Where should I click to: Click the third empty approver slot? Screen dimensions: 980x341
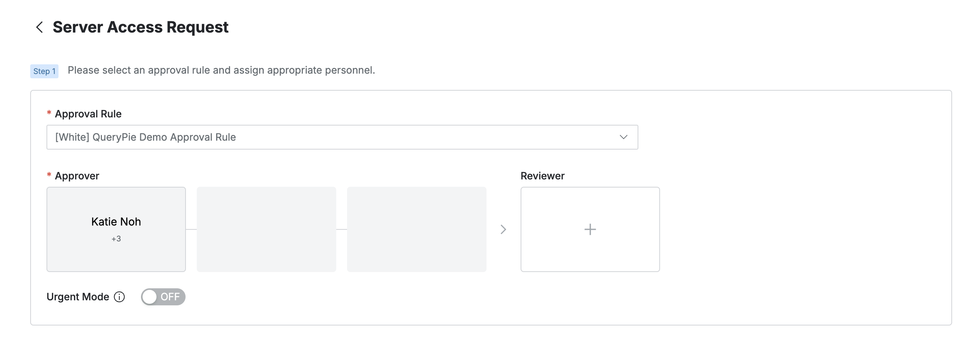417,229
